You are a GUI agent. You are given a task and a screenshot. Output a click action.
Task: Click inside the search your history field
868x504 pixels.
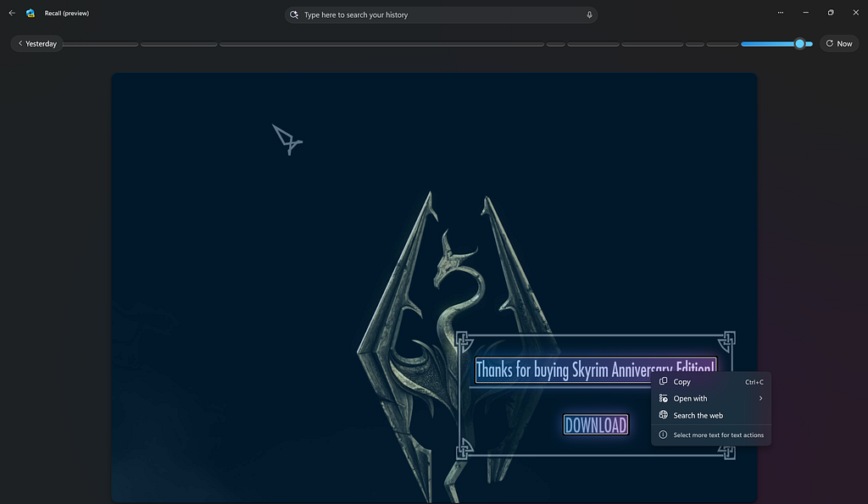(441, 15)
